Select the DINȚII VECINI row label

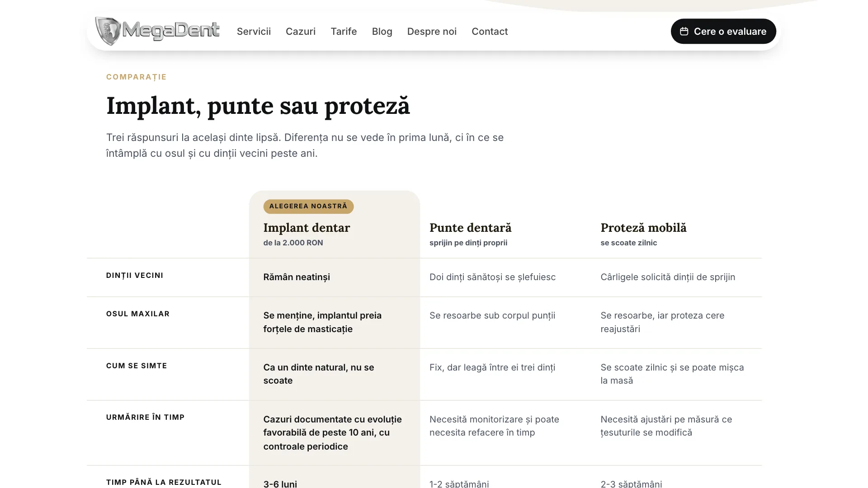coord(135,275)
